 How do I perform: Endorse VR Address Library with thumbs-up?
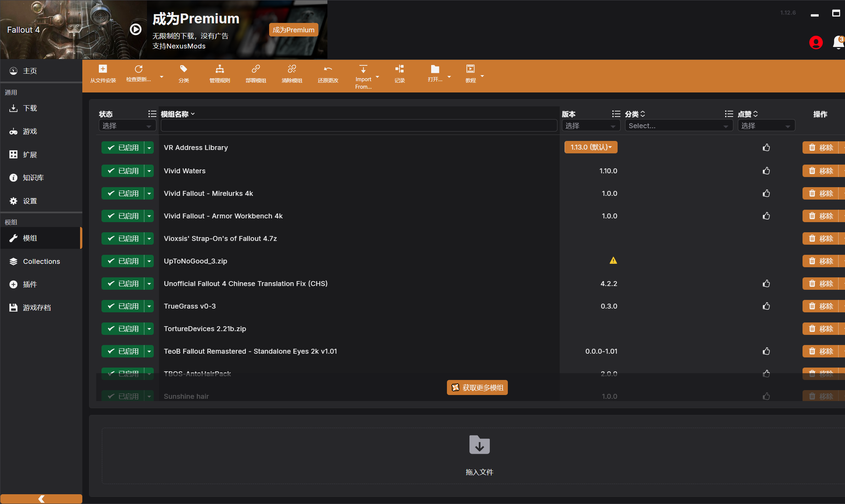pos(766,147)
